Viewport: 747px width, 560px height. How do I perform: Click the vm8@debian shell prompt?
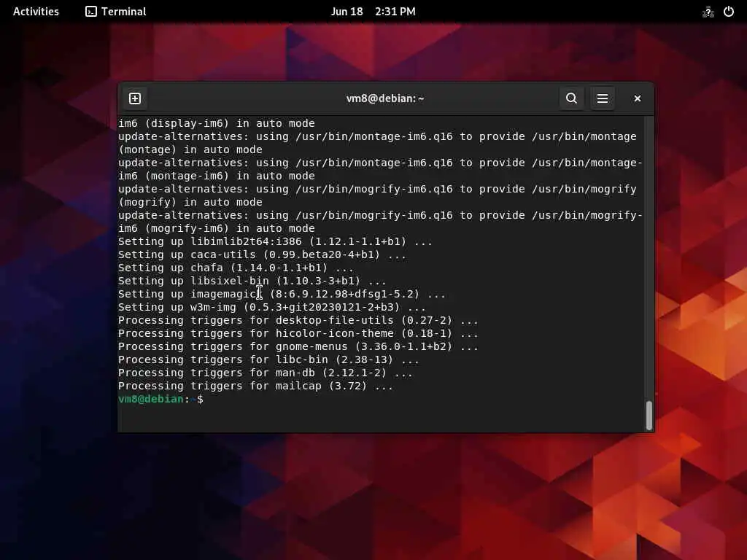coord(160,399)
